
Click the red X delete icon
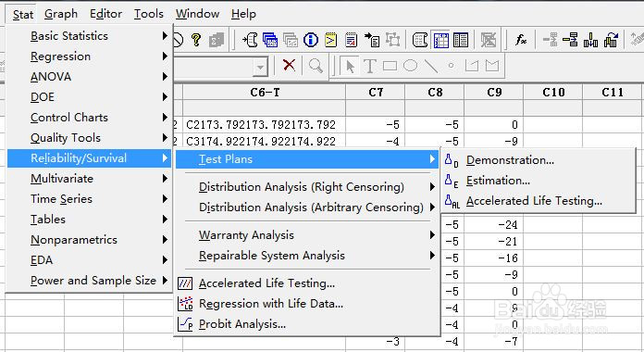pyautogui.click(x=289, y=65)
